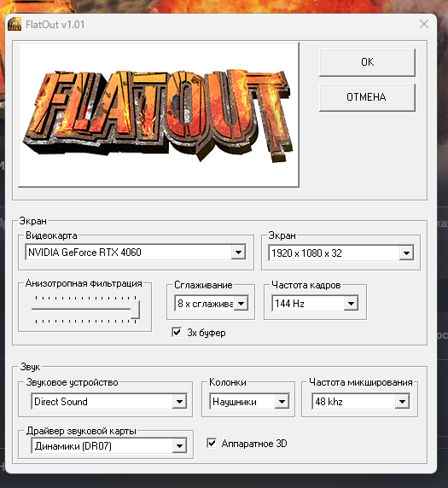Expand the Экран resolution dropdown arrow
448x488 pixels.
pyautogui.click(x=406, y=253)
